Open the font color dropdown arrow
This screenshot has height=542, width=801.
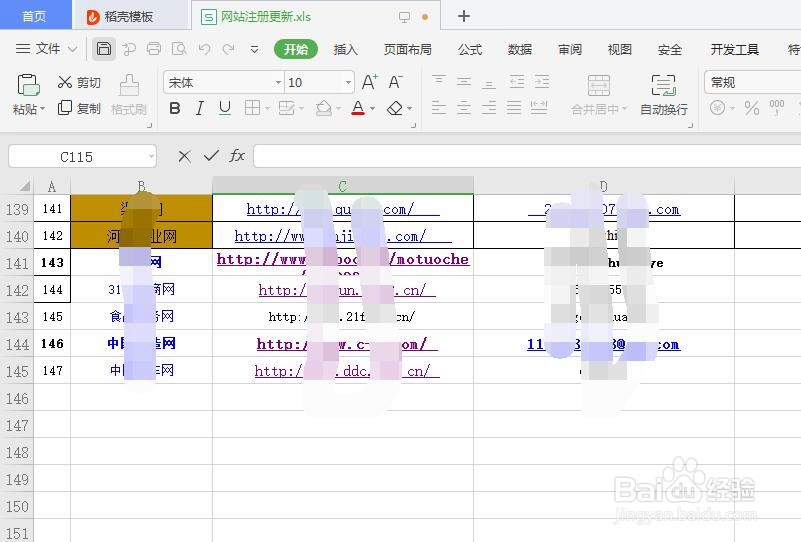372,109
